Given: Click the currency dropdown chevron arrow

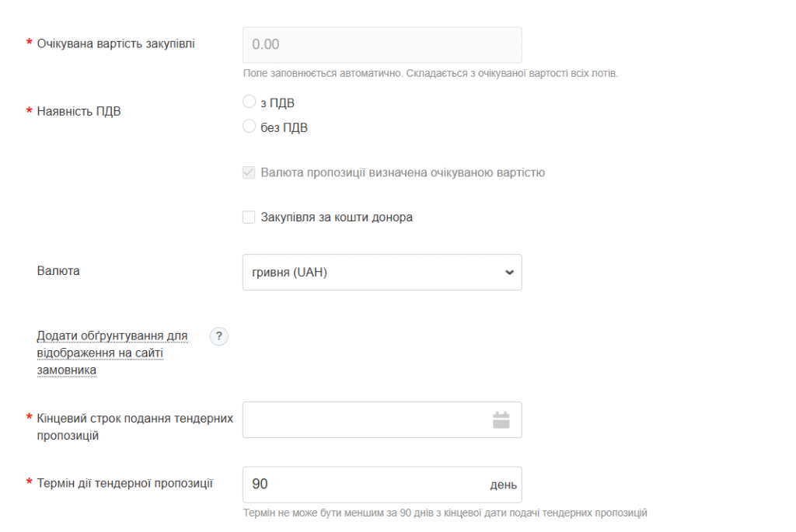Looking at the screenshot, I should tap(509, 273).
